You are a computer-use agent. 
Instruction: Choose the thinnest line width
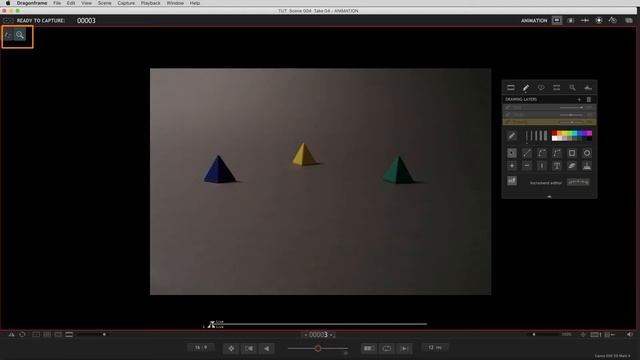(527, 136)
